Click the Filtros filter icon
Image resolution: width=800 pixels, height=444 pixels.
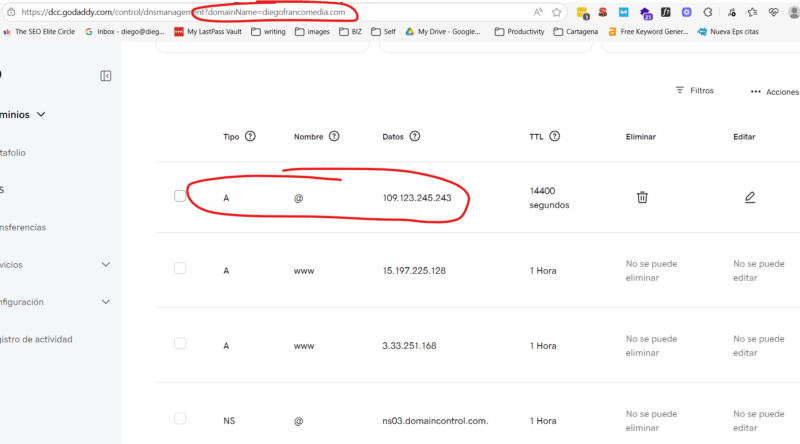pos(680,90)
